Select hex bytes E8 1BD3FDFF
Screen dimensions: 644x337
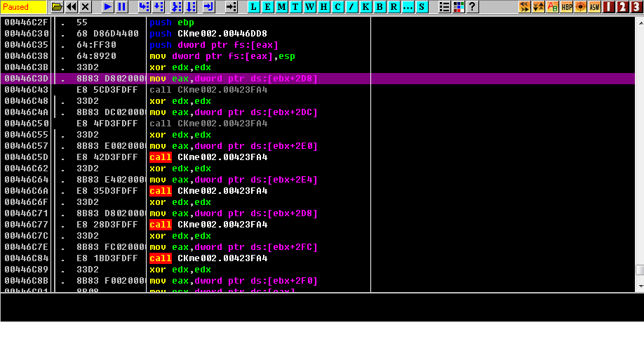107,258
